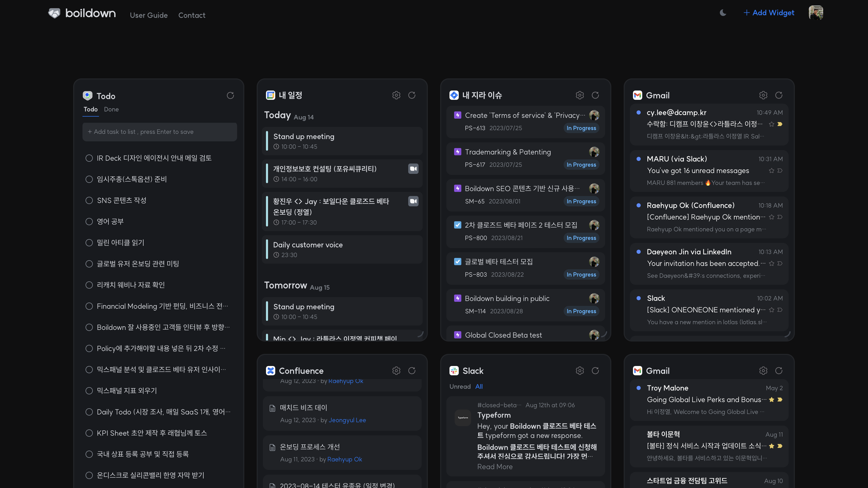Screen dimensions: 868x488
Task: Open the User Guide page
Action: click(149, 15)
